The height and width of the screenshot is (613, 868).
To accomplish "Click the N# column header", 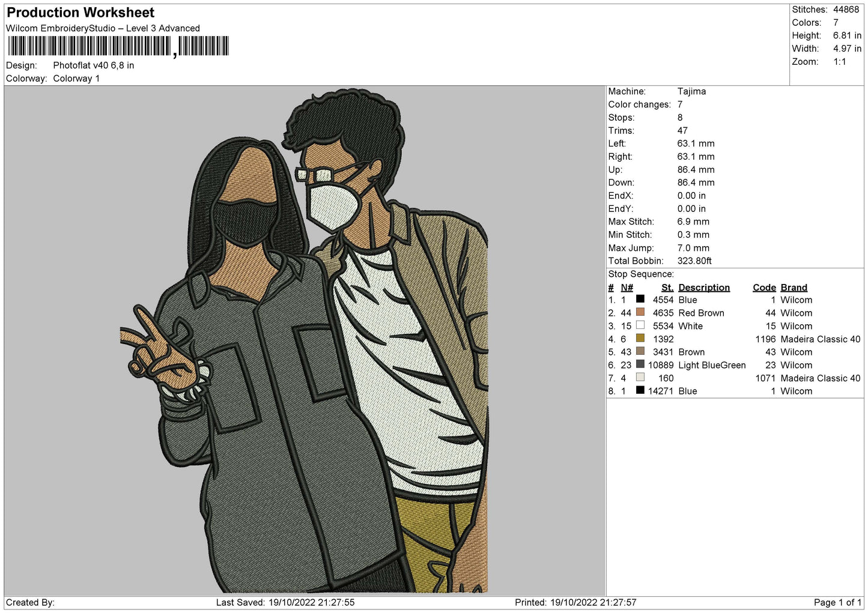I will coord(627,288).
